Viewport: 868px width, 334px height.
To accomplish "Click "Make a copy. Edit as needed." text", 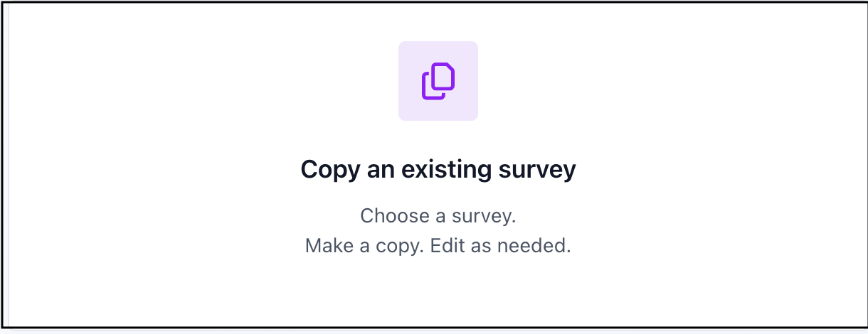I will (x=438, y=246).
